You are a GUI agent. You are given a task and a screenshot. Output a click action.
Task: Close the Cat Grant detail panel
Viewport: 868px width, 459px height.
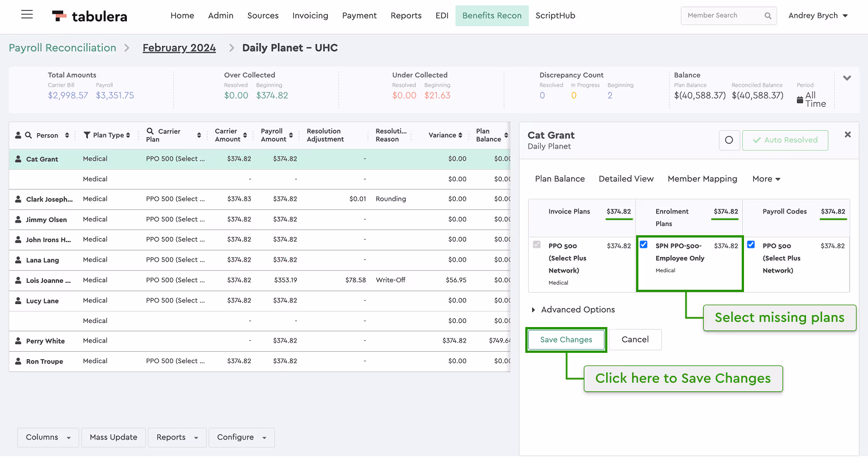tap(847, 134)
